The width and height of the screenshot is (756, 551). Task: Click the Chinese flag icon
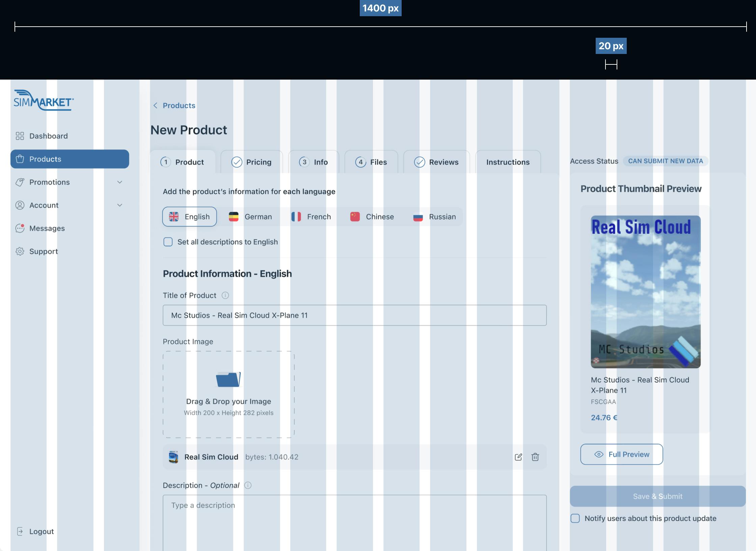point(355,217)
